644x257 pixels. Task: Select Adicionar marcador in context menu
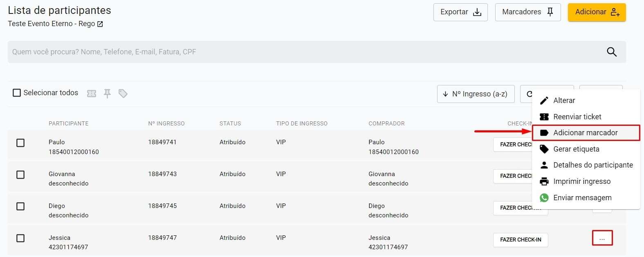coord(585,133)
